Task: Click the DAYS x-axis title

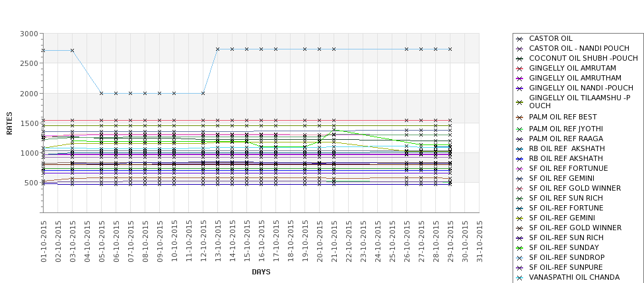Action: click(x=261, y=272)
